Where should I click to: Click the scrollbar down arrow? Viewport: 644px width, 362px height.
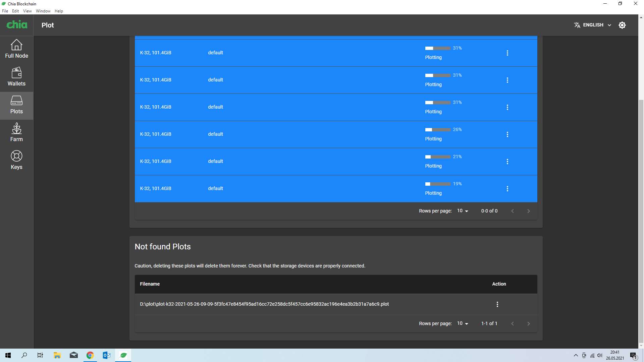point(641,346)
